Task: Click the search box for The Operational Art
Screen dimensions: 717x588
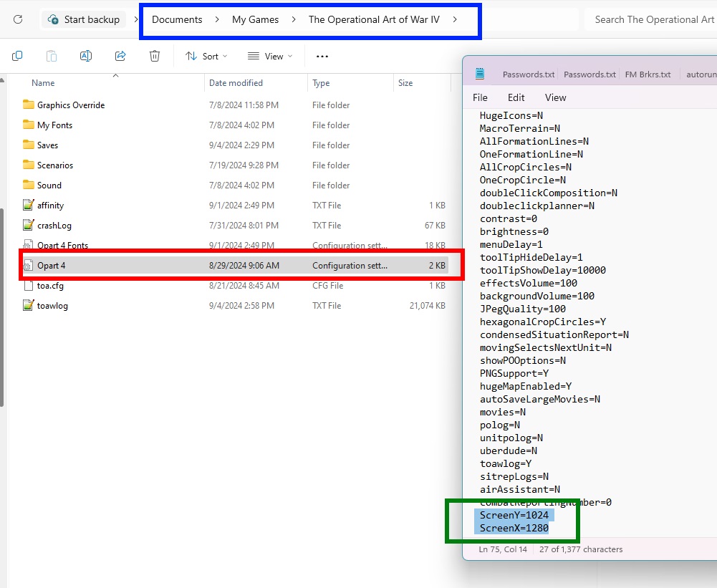Action: pyautogui.click(x=651, y=19)
